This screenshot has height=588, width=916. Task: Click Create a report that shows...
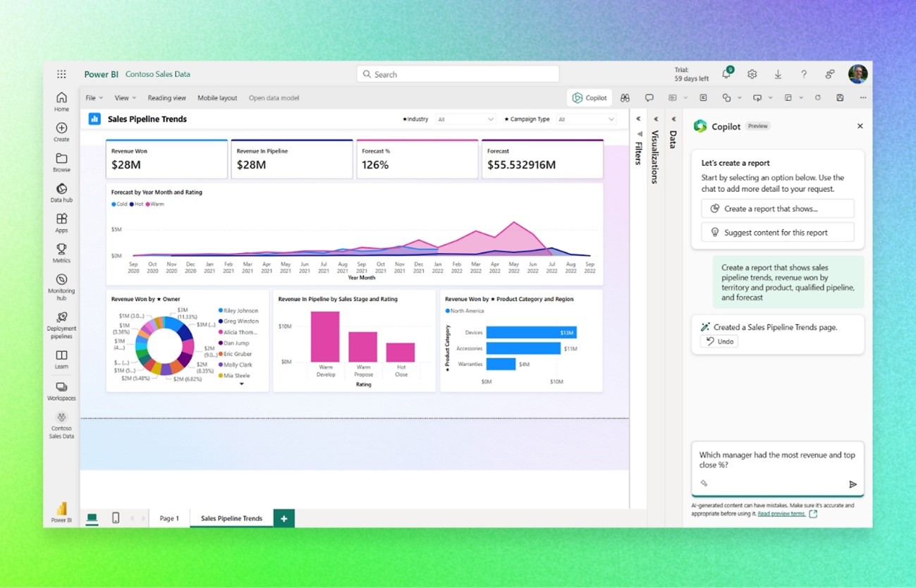(777, 209)
